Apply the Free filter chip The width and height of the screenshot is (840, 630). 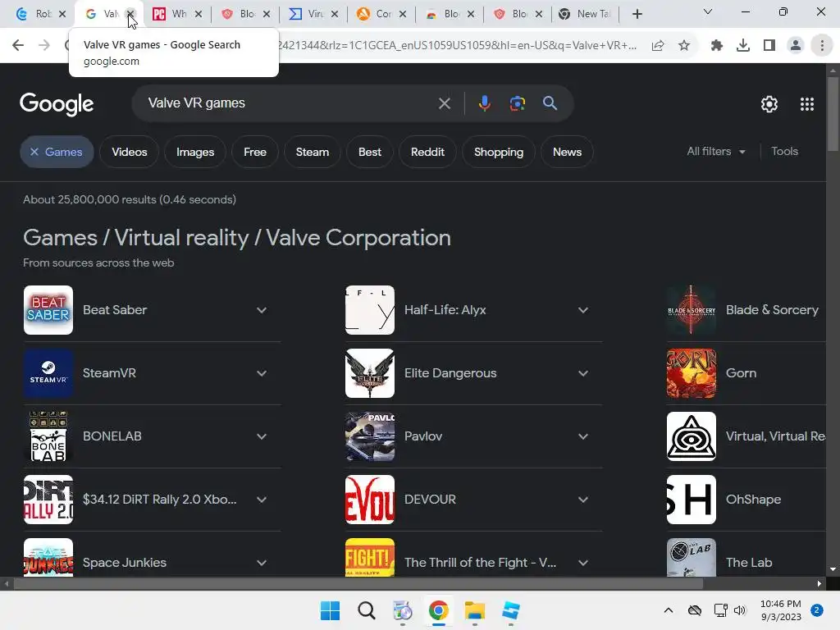255,152
